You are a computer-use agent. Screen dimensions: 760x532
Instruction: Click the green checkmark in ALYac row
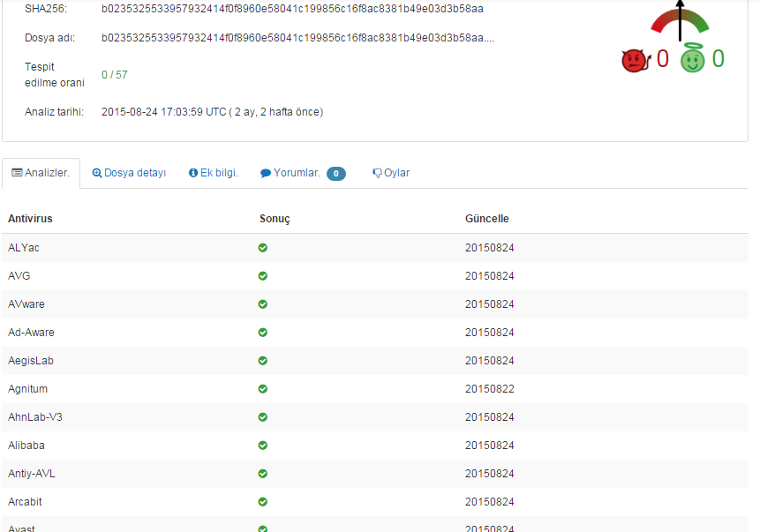(263, 248)
